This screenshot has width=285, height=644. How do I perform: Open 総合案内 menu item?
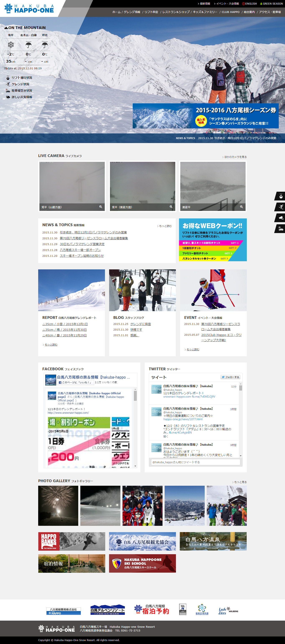pos(249,12)
